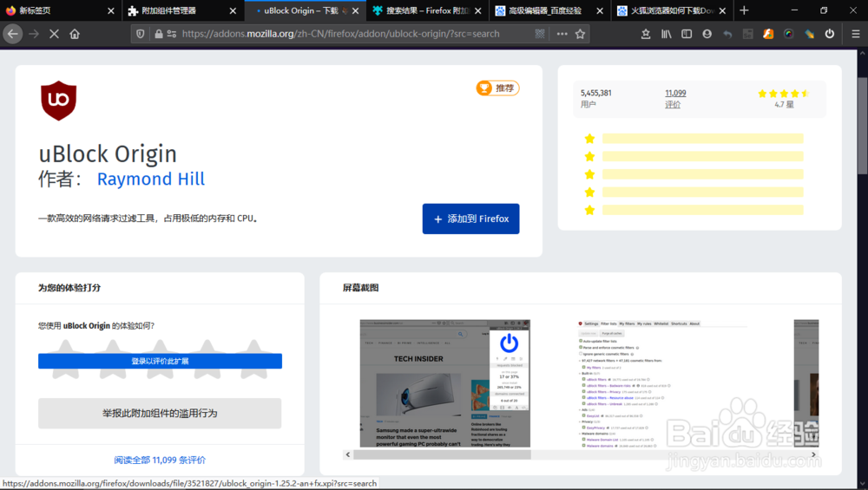Click the 添加到 Firefox button

click(470, 219)
